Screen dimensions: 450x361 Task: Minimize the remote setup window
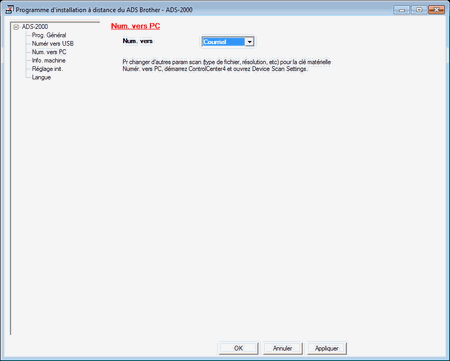pos(402,10)
